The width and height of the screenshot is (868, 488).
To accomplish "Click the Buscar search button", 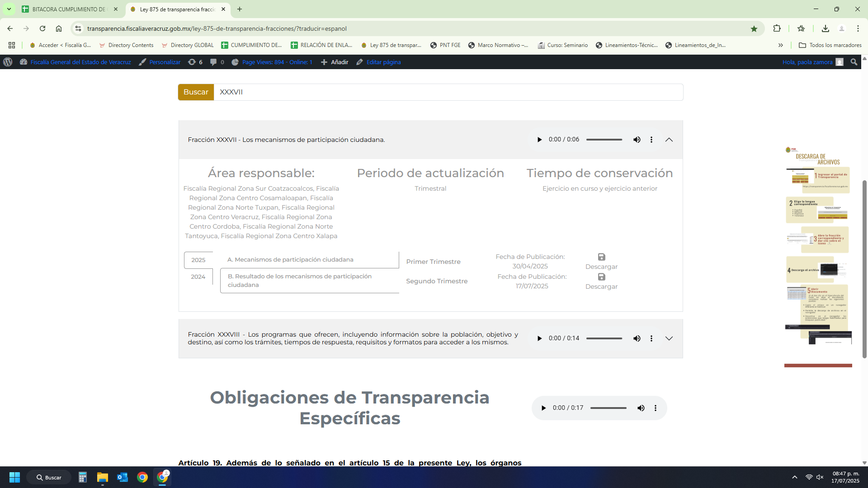I will [196, 92].
